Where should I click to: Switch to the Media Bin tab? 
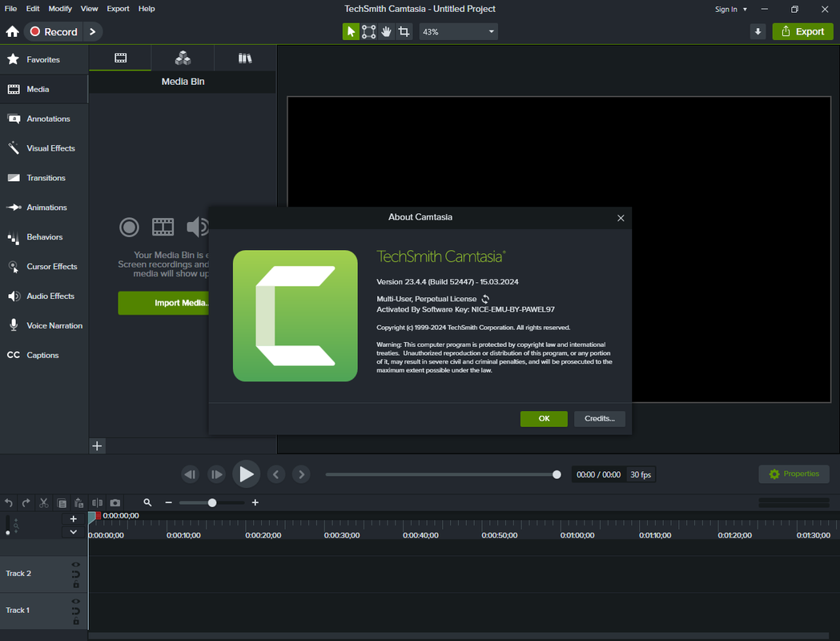coord(121,58)
